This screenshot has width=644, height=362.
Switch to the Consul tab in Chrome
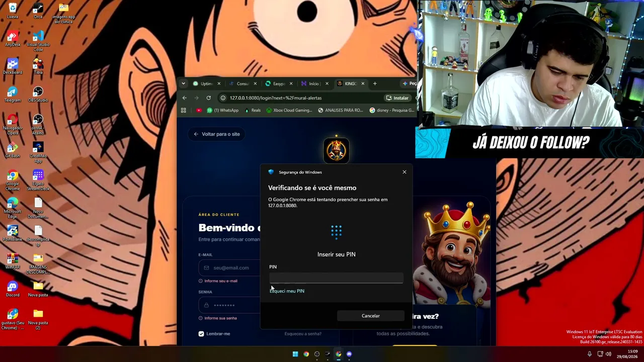pos(243,83)
